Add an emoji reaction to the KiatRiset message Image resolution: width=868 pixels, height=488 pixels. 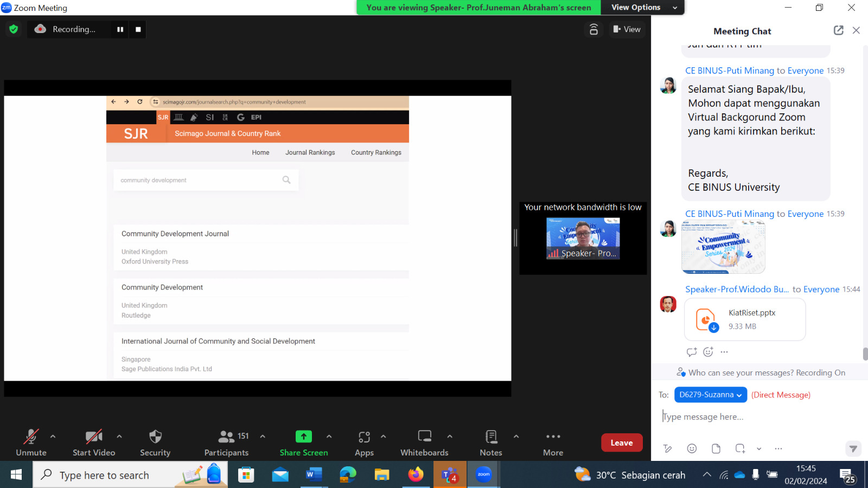(708, 352)
